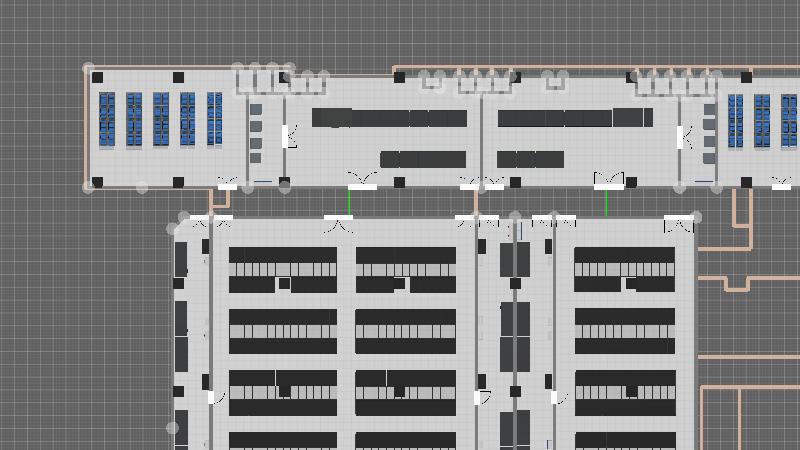Select black column at upper-left room's bottom-left corner

click(97, 182)
